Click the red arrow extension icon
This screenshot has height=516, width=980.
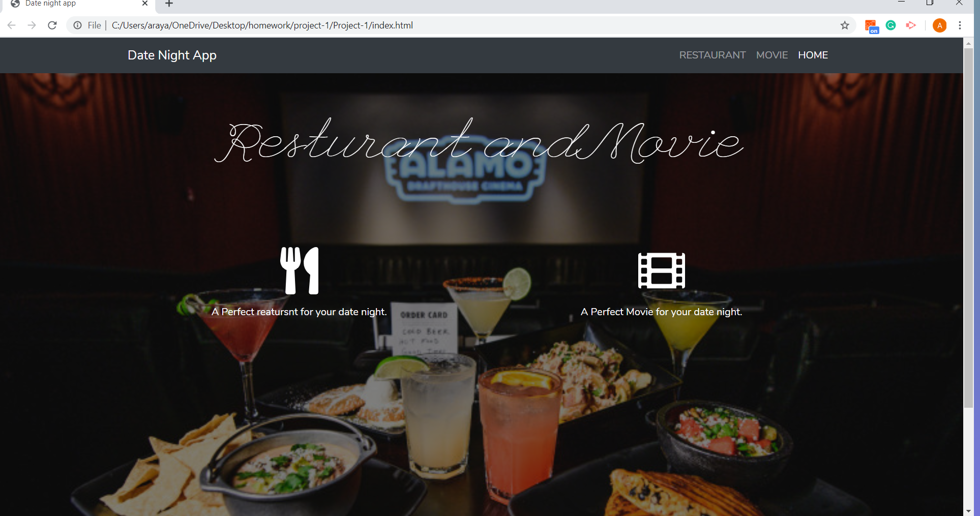pos(911,25)
